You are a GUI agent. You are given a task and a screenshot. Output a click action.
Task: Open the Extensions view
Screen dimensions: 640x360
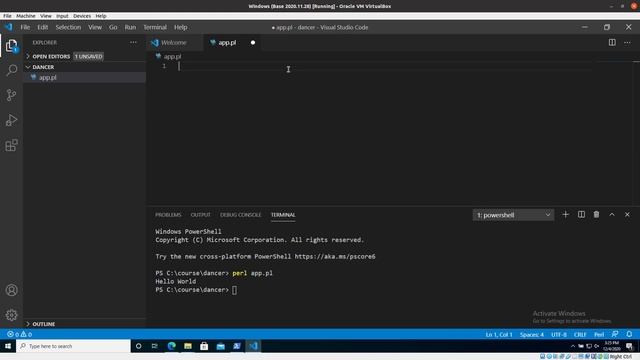click(11, 145)
